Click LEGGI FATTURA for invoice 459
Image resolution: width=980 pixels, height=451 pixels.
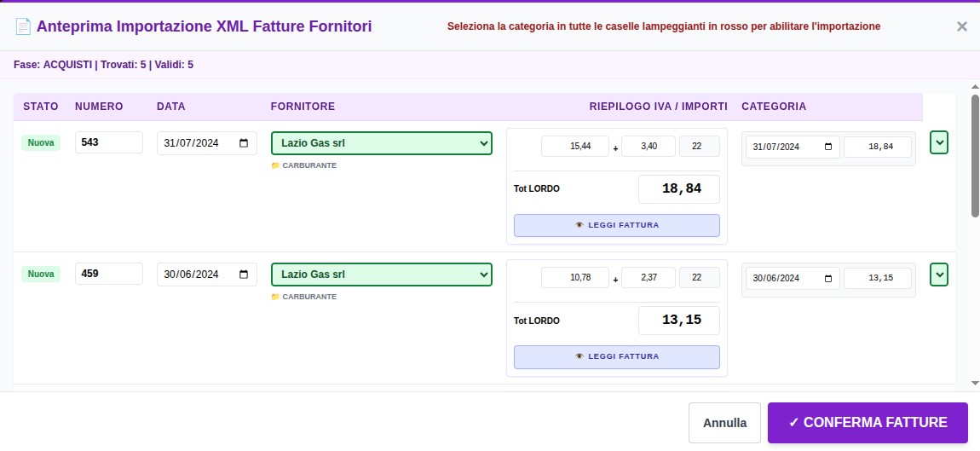(616, 356)
